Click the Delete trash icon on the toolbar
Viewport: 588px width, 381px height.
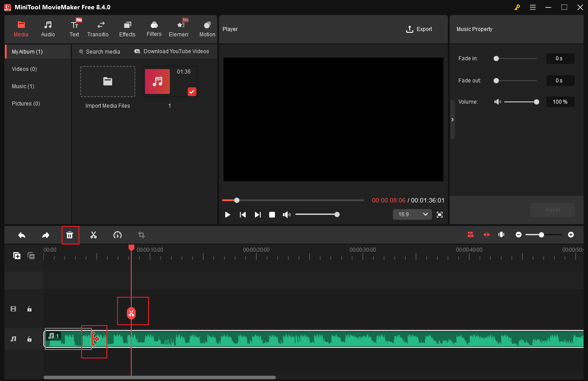click(x=70, y=235)
